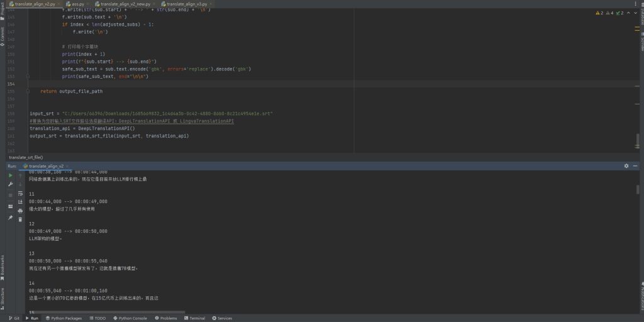Viewport: 644px width, 322px height.
Task: Open the Terminal tool window
Action: [x=194, y=318]
